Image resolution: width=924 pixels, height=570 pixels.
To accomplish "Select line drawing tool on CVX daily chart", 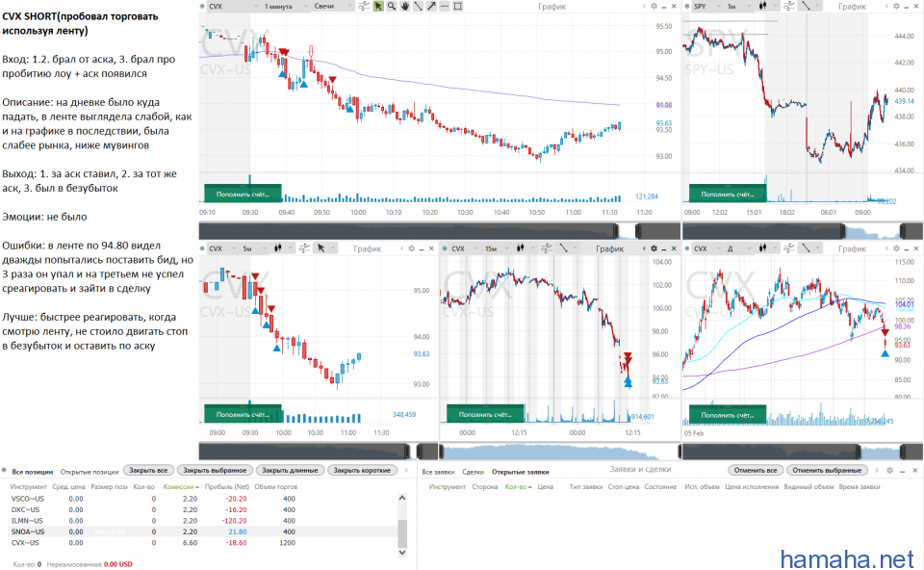I will coord(806,248).
